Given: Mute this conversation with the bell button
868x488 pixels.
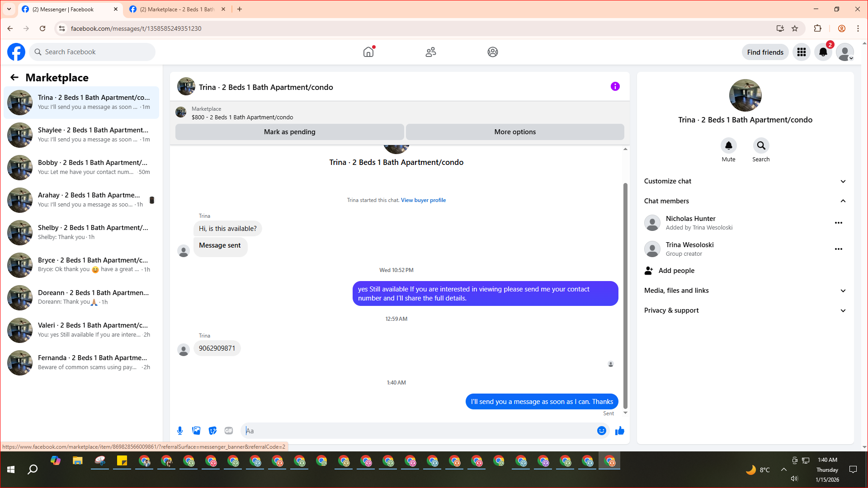Looking at the screenshot, I should tap(728, 145).
